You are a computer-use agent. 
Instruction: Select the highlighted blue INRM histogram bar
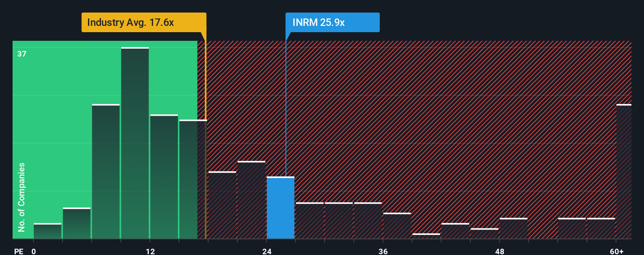pyautogui.click(x=280, y=208)
